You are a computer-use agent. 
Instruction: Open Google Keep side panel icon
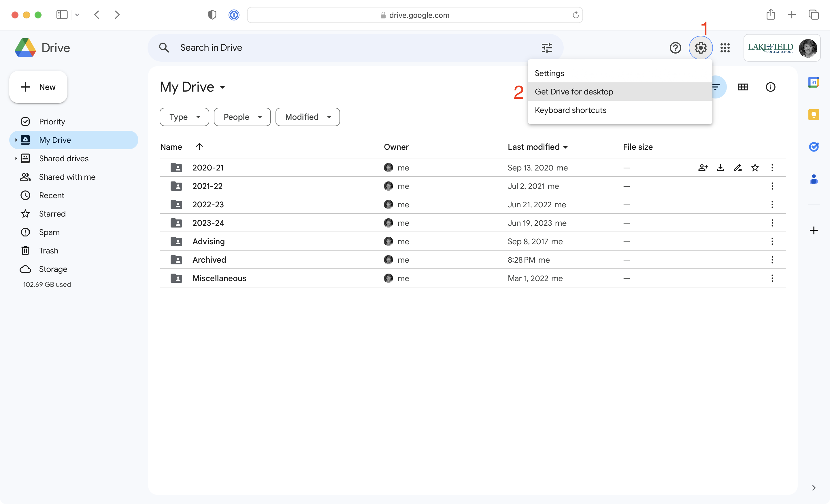(x=814, y=114)
